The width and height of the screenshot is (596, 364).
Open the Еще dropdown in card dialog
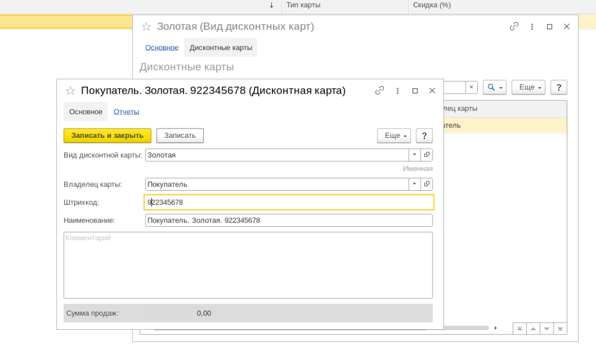[x=394, y=135]
